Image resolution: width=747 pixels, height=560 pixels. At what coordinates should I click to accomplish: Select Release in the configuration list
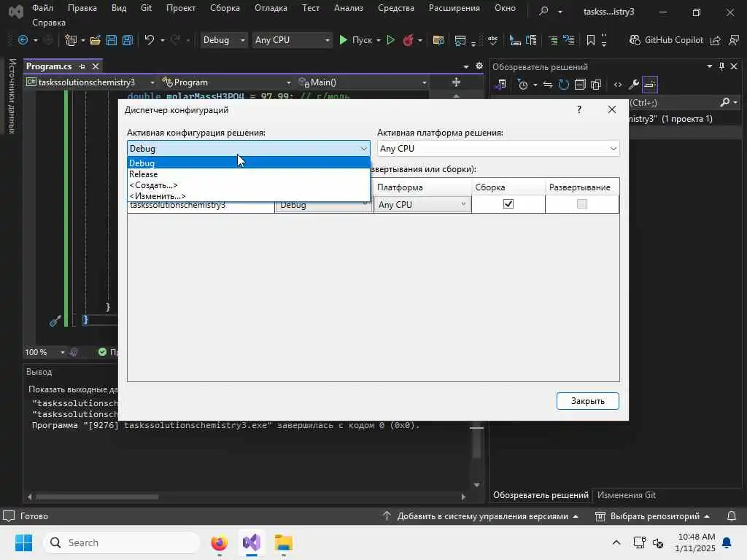pos(248,174)
